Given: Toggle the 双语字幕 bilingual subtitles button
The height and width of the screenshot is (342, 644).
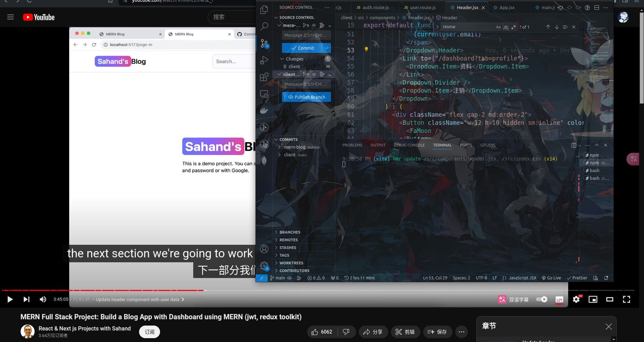Looking at the screenshot, I should point(513,300).
